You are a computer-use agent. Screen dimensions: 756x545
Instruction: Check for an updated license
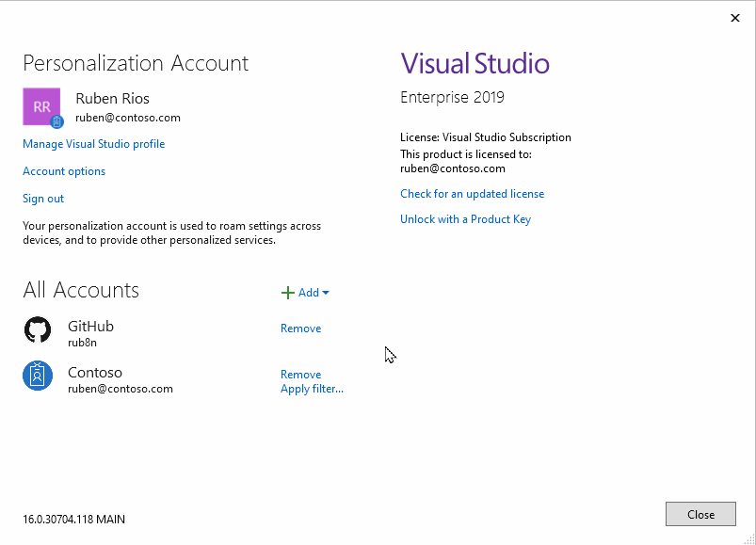[472, 193]
